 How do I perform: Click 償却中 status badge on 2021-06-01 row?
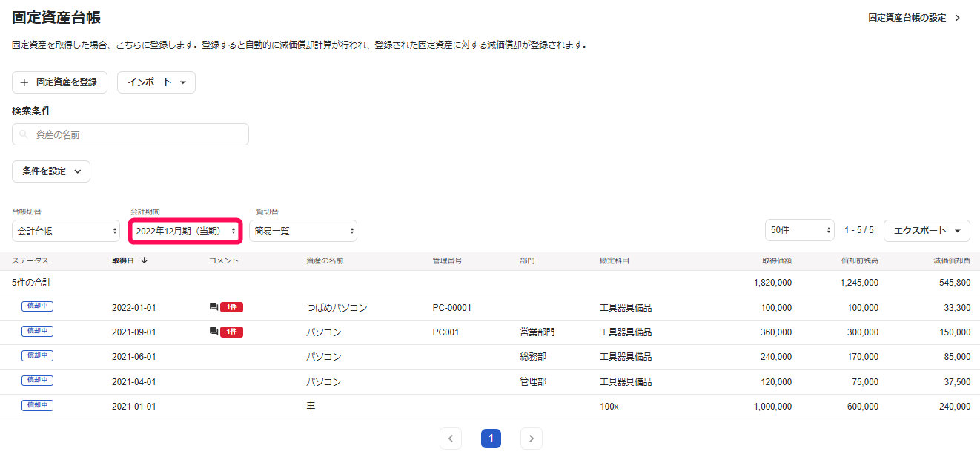point(37,355)
